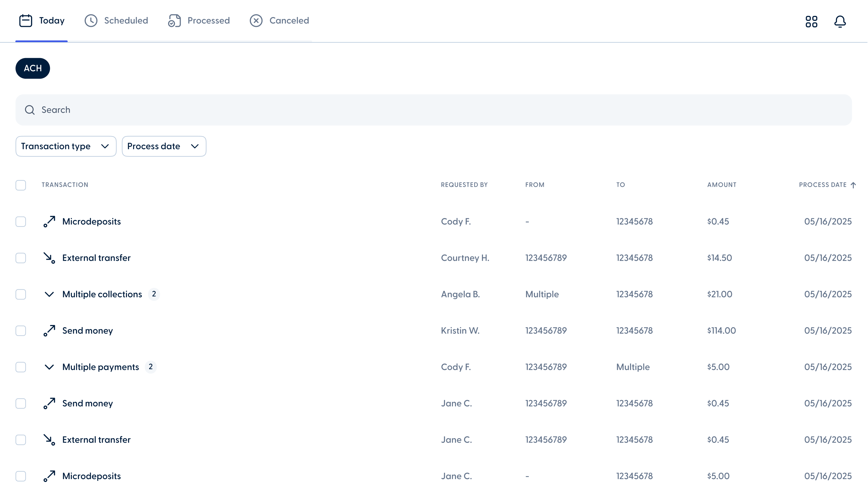Select checkbox for Multiple collections row
This screenshot has height=489, width=868.
[21, 294]
